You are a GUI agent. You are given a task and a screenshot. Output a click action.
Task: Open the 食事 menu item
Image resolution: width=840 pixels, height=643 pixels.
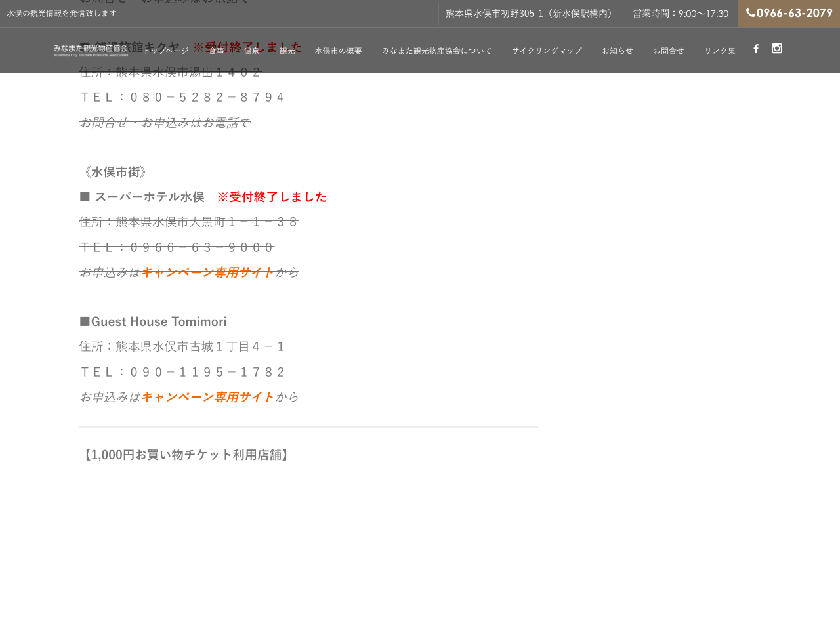217,51
